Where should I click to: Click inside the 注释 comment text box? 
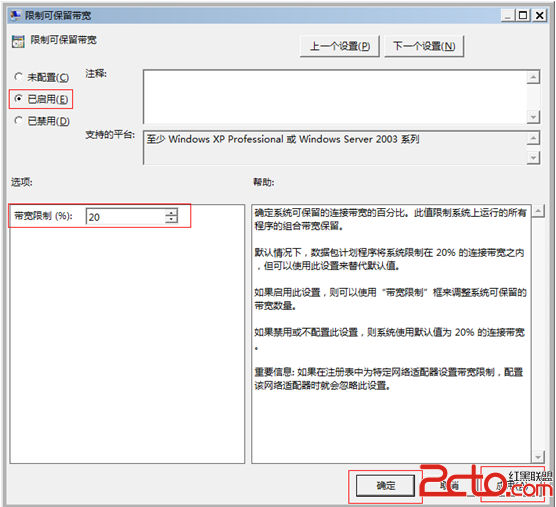point(335,97)
